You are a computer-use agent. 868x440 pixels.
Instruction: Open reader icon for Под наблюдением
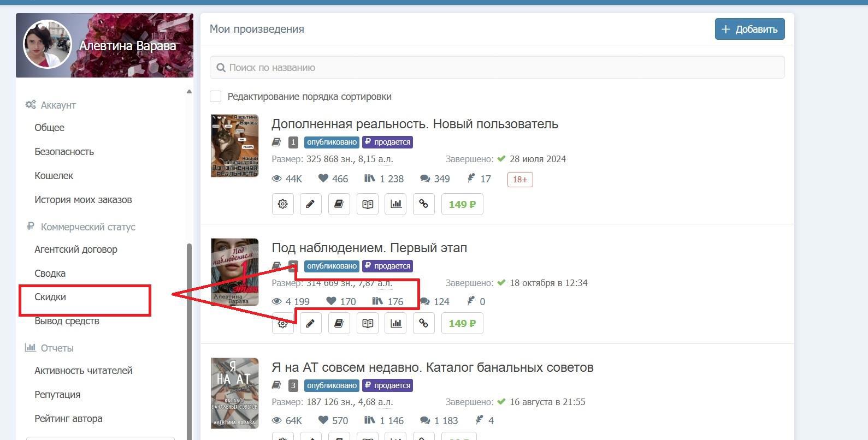point(368,323)
